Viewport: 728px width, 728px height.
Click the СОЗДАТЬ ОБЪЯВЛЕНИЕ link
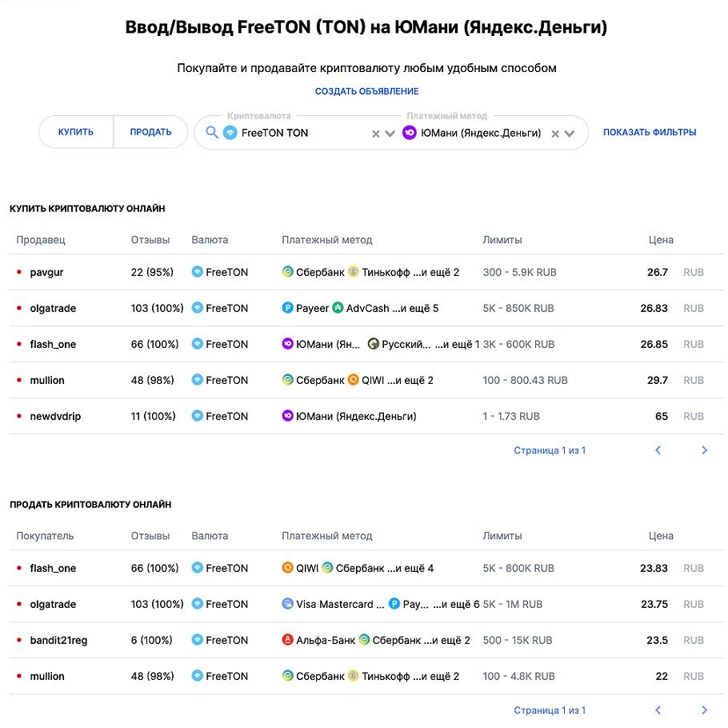pyautogui.click(x=366, y=91)
